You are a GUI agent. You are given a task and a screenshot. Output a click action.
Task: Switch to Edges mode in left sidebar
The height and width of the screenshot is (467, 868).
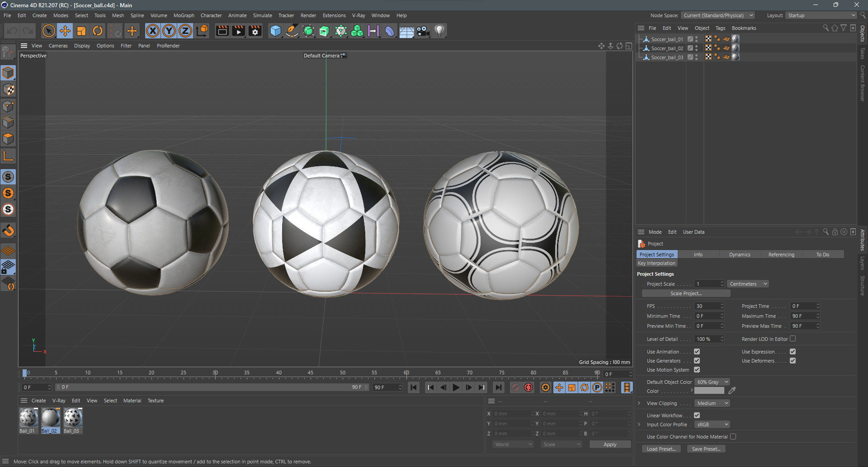coord(8,123)
